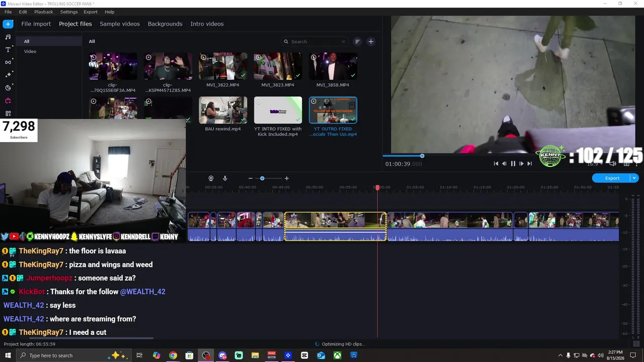The image size is (644, 362).
Task: Click the timeline zoom slider handle
Action: (x=262, y=178)
